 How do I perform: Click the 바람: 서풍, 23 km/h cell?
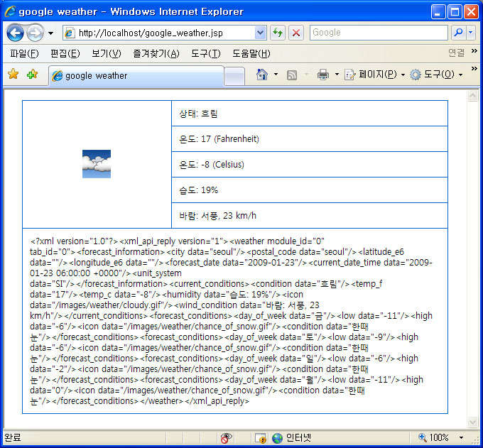[310, 216]
